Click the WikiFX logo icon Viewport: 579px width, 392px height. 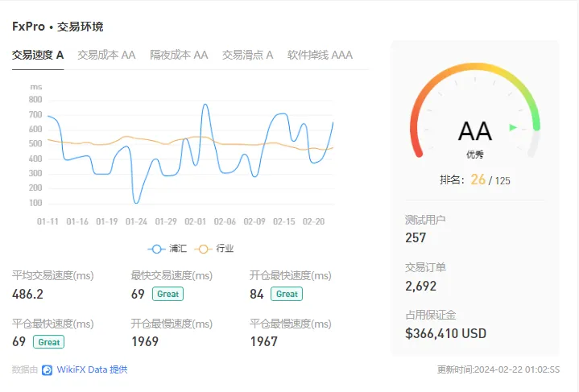tap(47, 369)
